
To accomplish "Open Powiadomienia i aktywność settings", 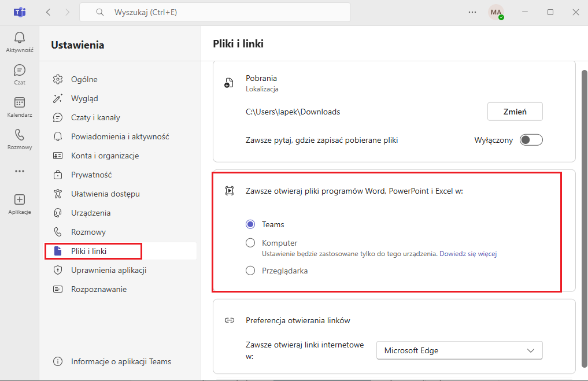I will (121, 136).
